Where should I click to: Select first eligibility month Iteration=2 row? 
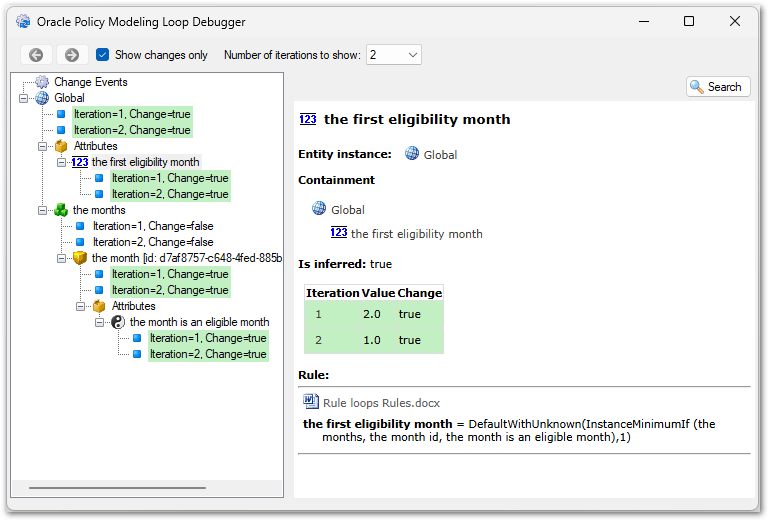(x=170, y=194)
